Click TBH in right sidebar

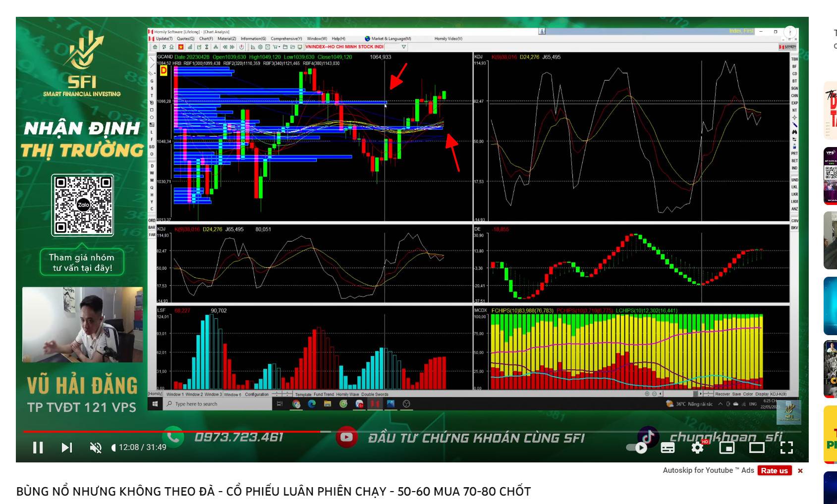pos(794,59)
